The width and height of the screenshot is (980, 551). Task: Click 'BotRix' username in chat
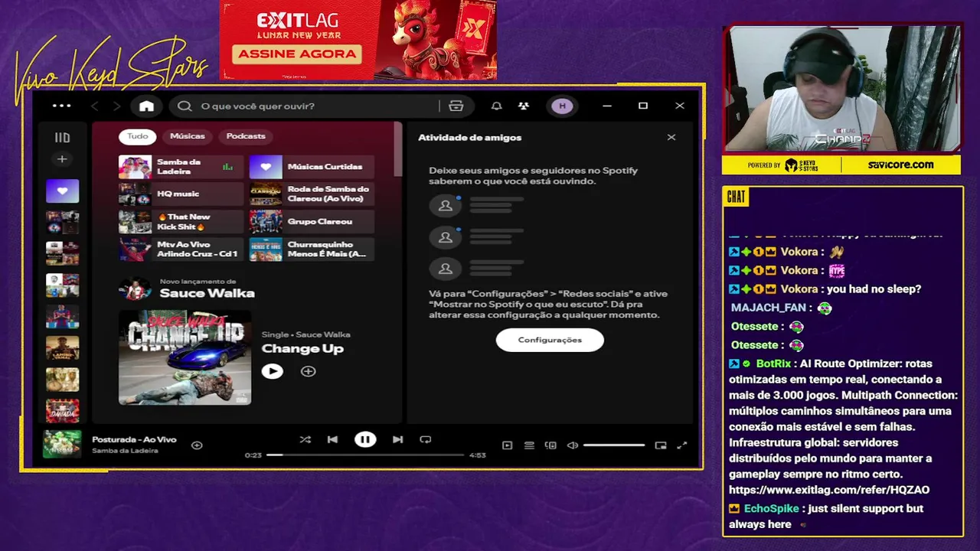773,364
